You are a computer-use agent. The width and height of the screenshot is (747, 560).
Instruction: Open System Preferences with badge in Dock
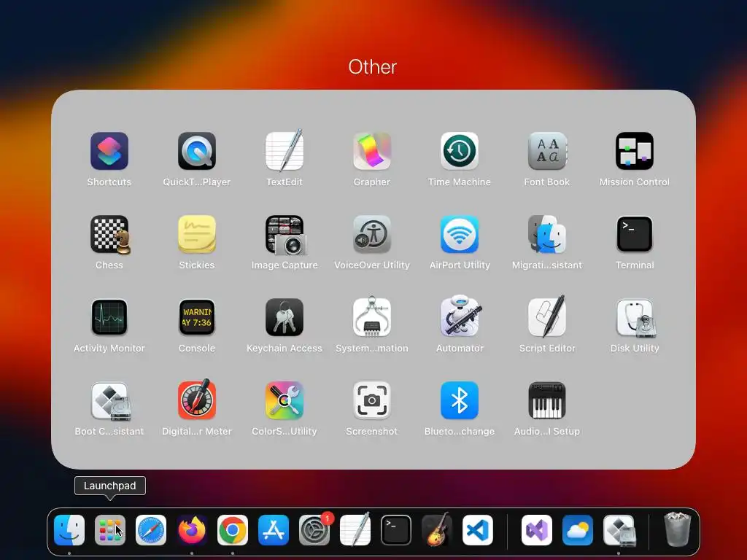pyautogui.click(x=314, y=530)
